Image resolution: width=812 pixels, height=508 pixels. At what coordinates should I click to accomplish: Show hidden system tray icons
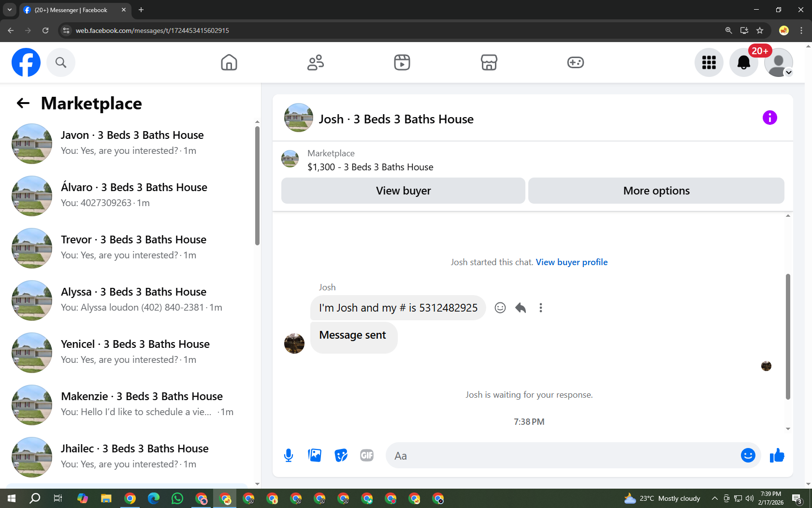point(714,498)
